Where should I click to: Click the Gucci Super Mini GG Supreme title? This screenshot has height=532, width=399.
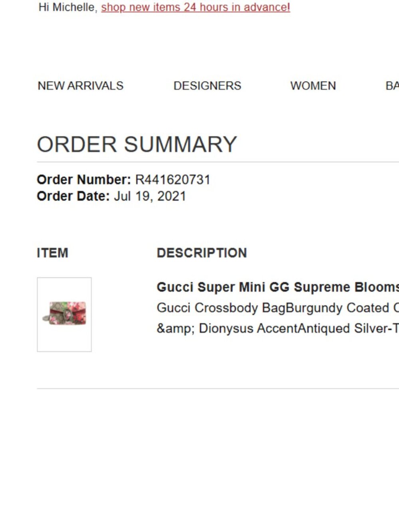pos(278,287)
